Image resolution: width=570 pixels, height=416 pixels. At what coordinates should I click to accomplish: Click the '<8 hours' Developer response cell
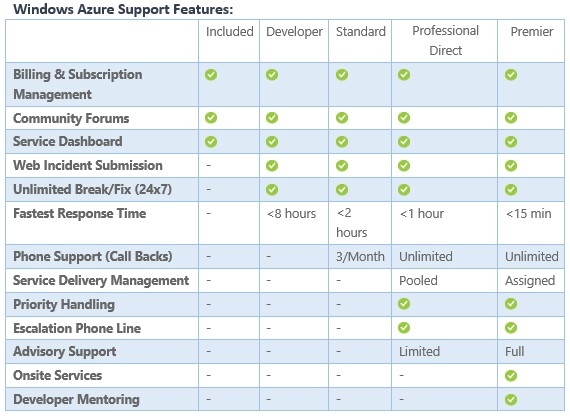(x=292, y=213)
